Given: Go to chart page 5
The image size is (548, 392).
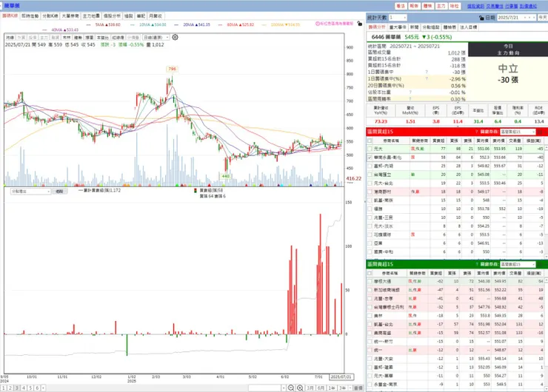Looking at the screenshot, I should tap(30, 388).
